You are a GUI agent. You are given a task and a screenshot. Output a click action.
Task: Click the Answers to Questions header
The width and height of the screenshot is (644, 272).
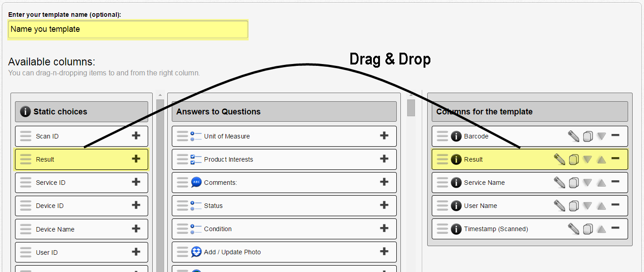point(284,112)
